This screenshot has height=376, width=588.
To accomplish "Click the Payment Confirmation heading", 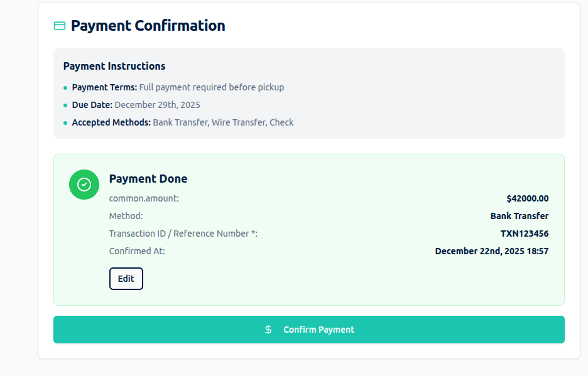I will pyautogui.click(x=148, y=26).
